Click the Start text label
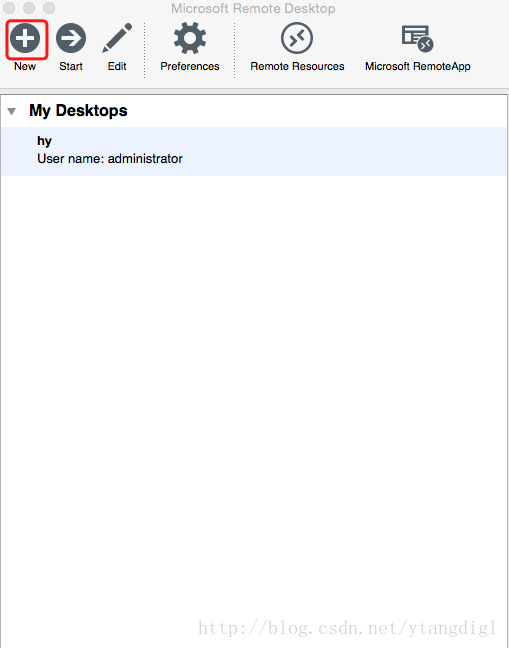The height and width of the screenshot is (648, 509). click(71, 66)
